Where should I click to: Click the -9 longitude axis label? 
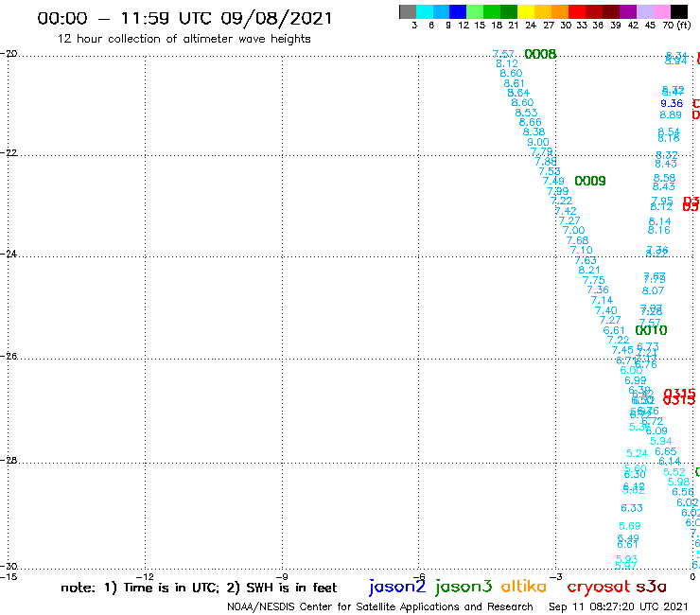click(282, 576)
